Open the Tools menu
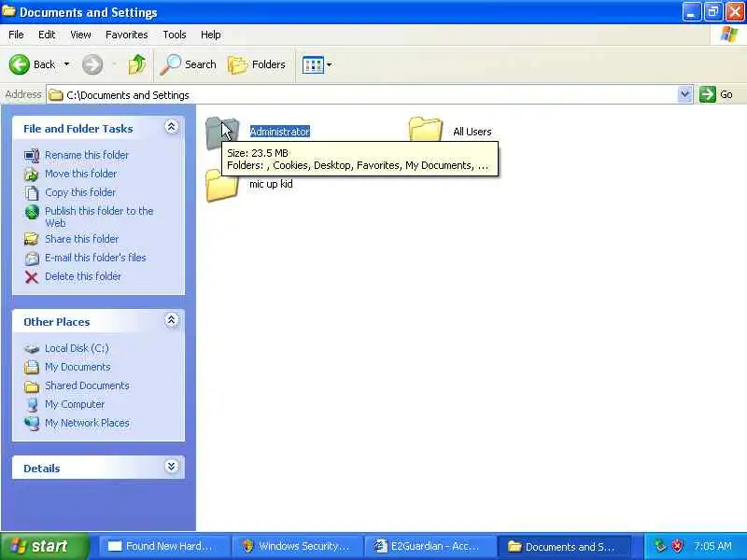The width and height of the screenshot is (747, 560). [x=175, y=35]
